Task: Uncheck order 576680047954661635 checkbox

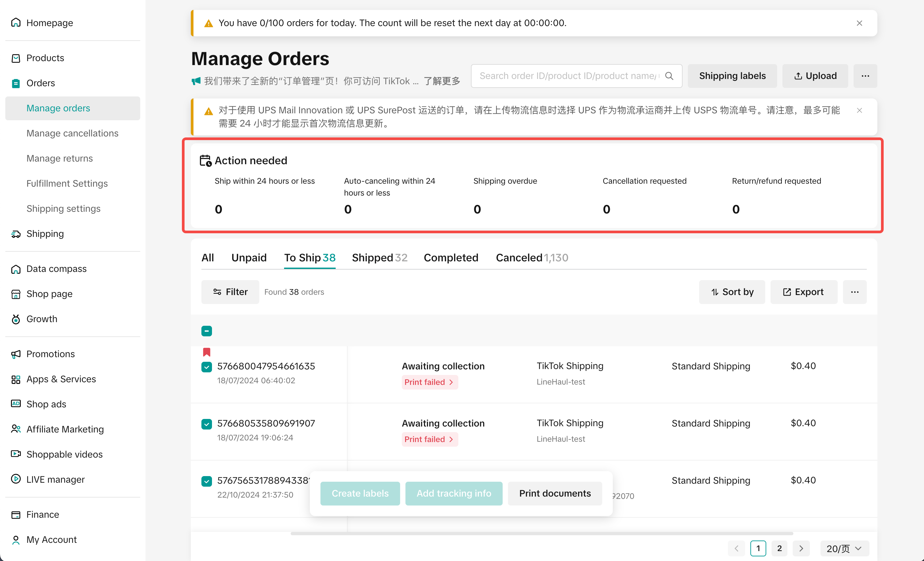Action: tap(207, 367)
